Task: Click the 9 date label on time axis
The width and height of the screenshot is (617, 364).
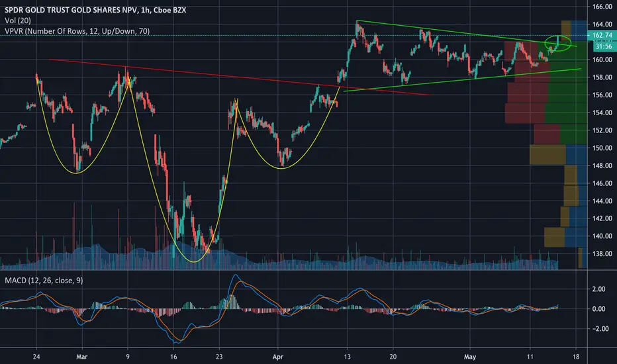Action: point(128,357)
